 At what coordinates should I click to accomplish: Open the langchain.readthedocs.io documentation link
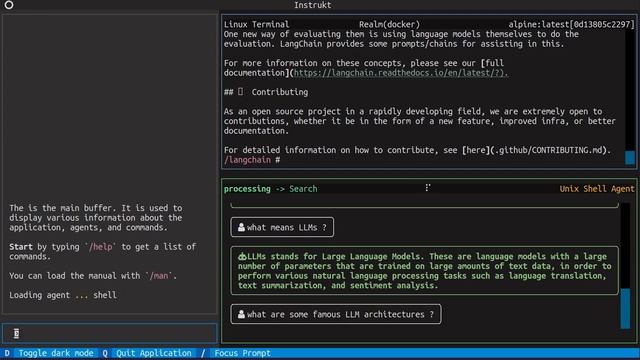[x=401, y=73]
